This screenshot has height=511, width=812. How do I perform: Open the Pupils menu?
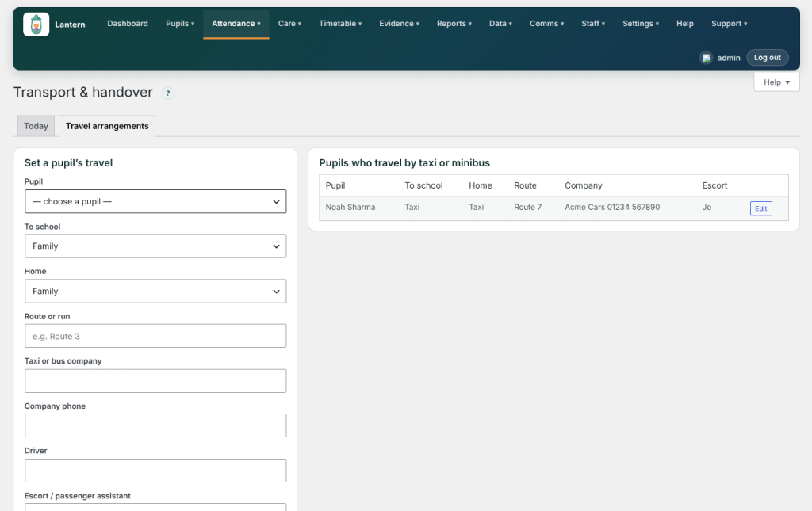pyautogui.click(x=180, y=24)
